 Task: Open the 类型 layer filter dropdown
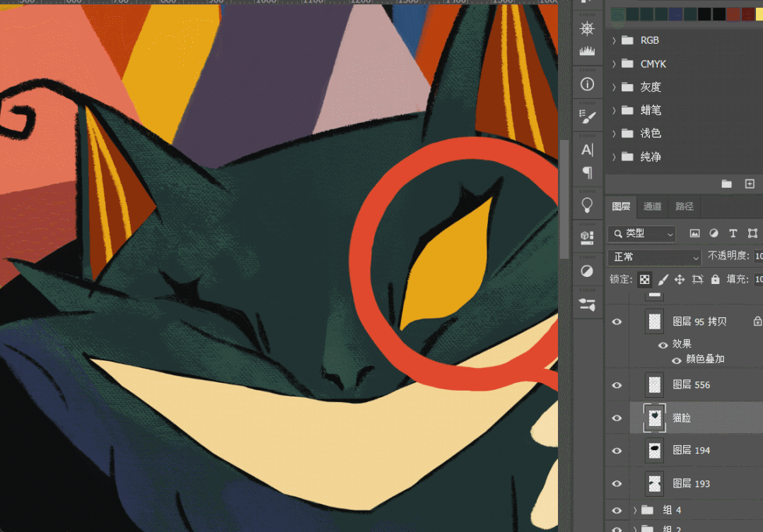tap(642, 234)
